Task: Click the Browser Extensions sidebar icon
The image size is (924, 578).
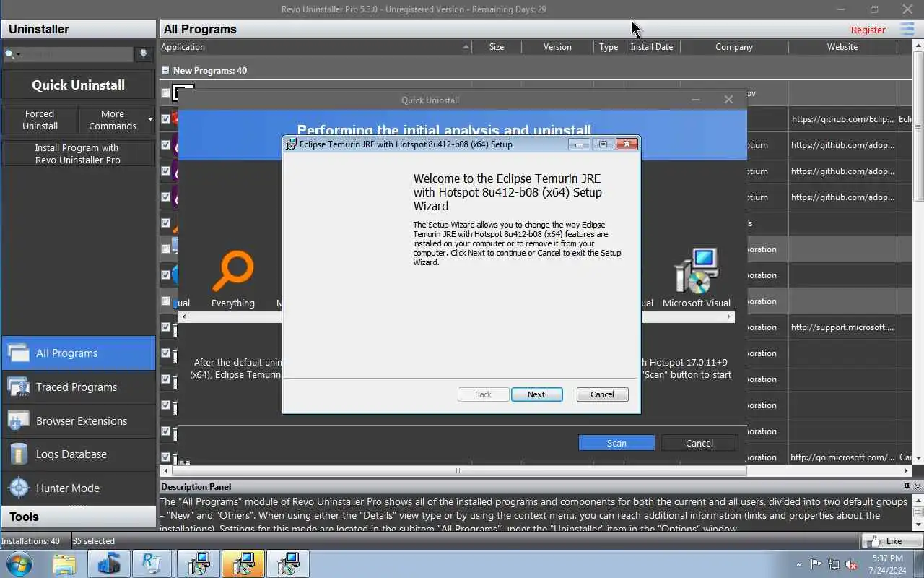Action: pos(18,421)
